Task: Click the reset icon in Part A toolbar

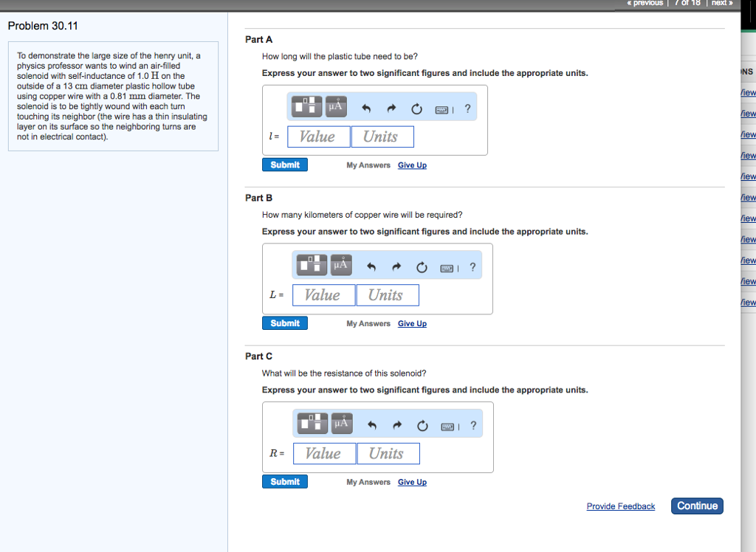Action: (x=416, y=107)
